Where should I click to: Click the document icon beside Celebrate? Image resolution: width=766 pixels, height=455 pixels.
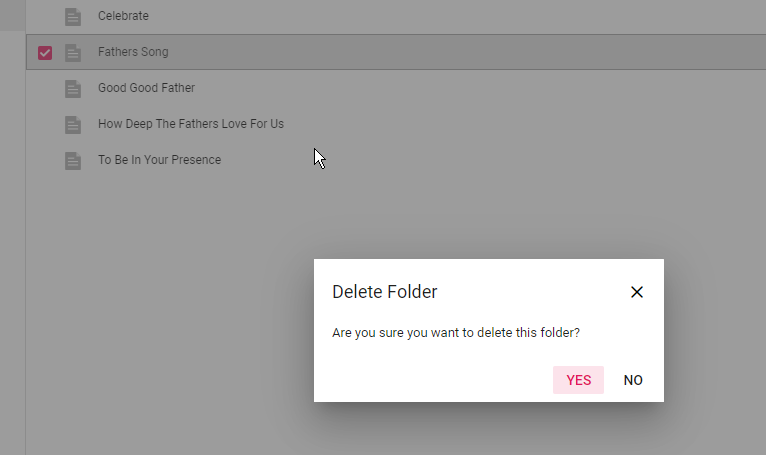(73, 17)
